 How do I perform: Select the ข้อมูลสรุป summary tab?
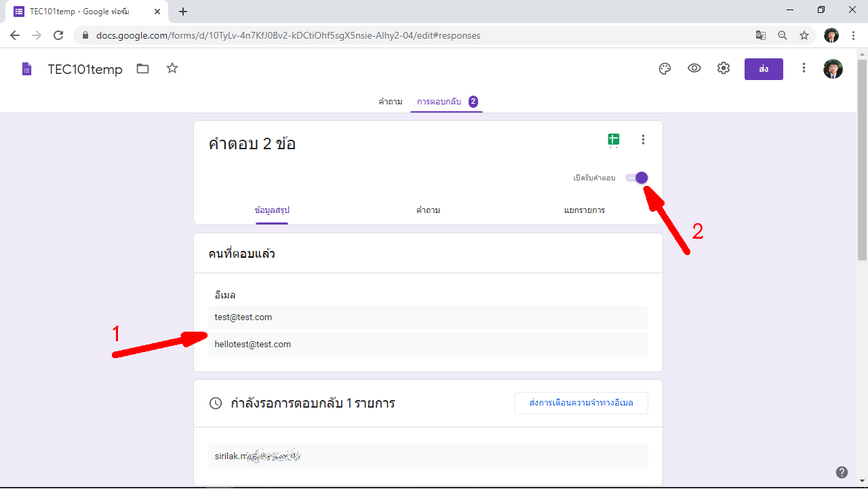(x=272, y=210)
